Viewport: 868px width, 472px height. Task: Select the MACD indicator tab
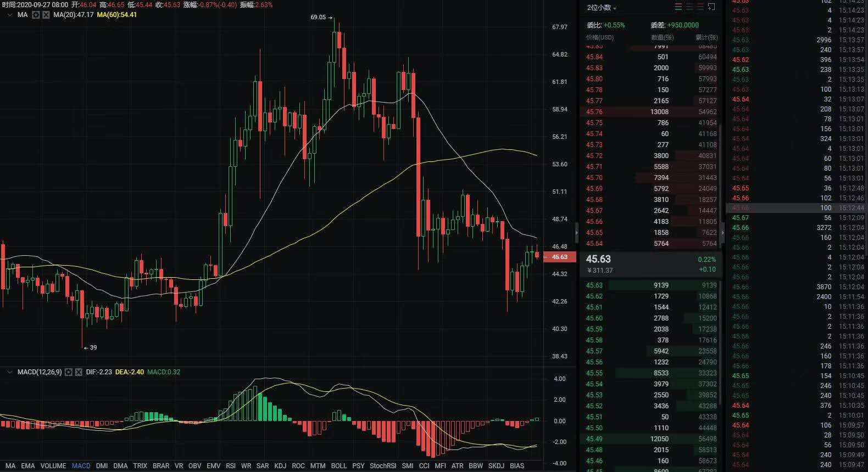pos(81,465)
